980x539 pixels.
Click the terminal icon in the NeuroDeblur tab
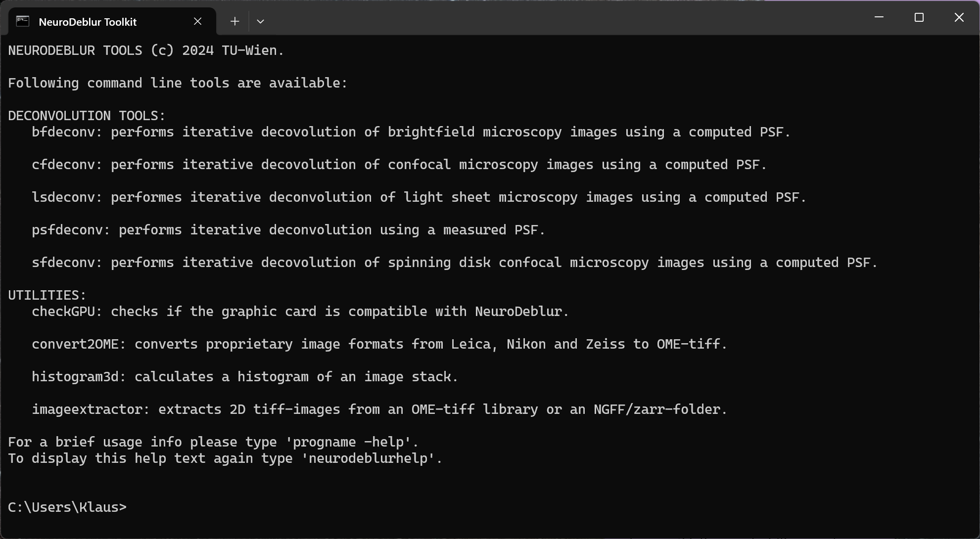[23, 21]
